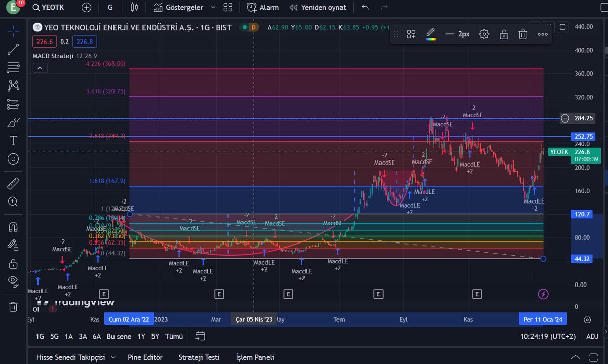This screenshot has width=608, height=364.
Task: Delete the drawing with the floating toolbar trash icon
Action: [523, 34]
